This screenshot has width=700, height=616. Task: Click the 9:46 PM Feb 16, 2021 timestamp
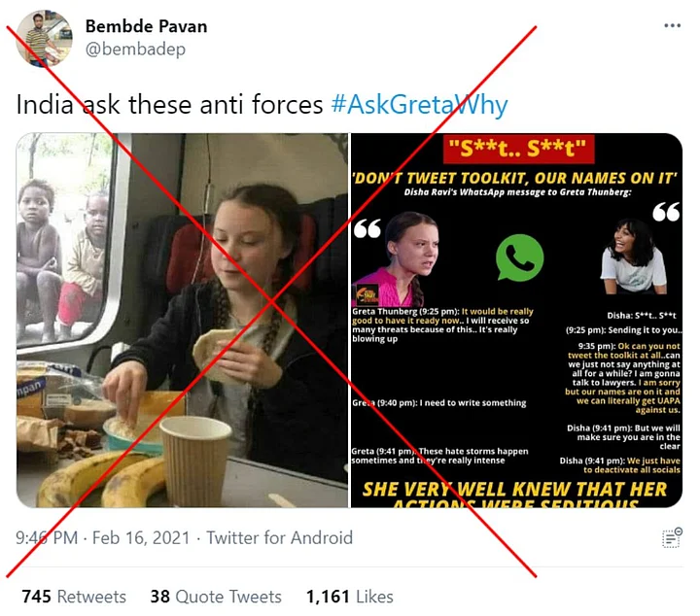click(x=103, y=537)
